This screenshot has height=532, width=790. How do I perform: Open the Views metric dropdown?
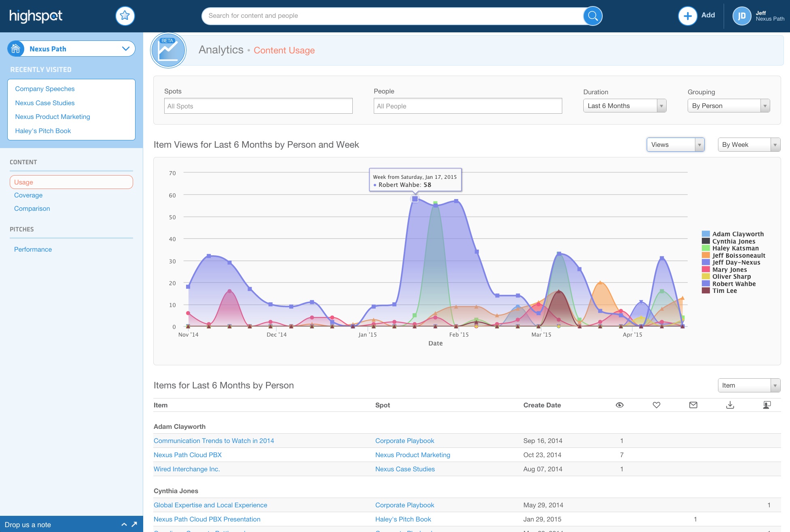(676, 144)
